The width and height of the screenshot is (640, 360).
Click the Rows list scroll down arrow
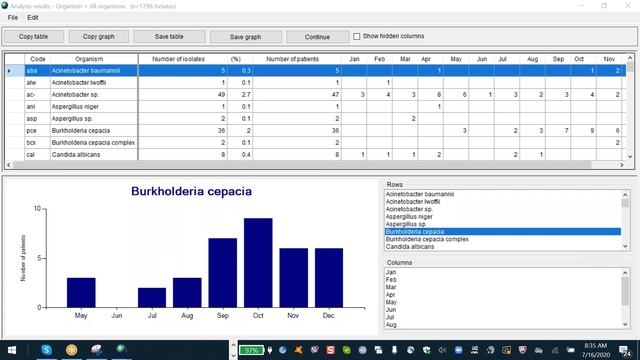(625, 246)
